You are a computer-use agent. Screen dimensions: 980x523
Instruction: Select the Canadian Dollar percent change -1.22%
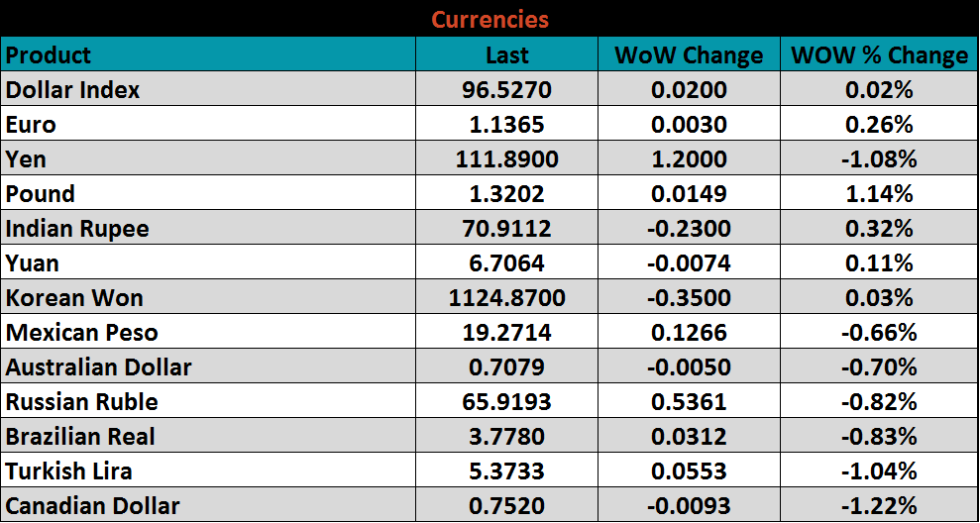pos(879,506)
